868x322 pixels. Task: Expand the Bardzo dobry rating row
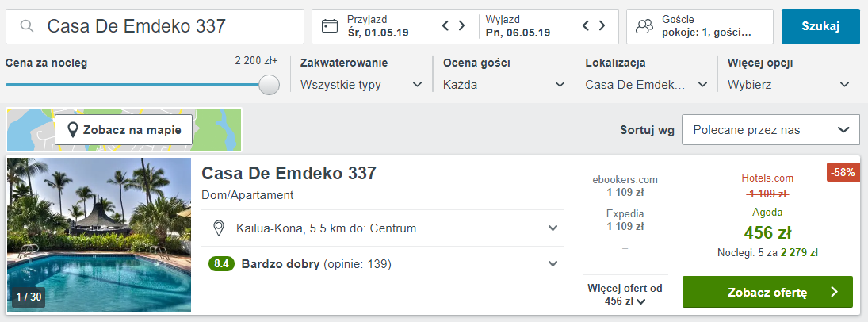[553, 264]
